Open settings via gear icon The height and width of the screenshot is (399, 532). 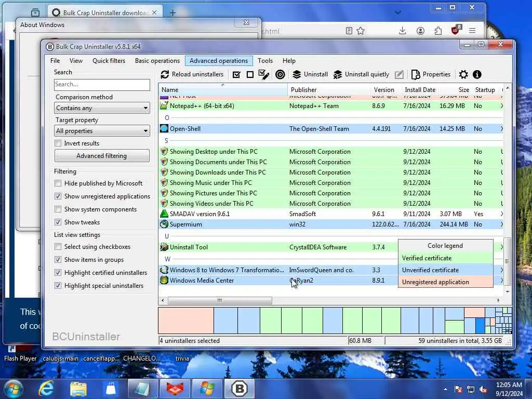(x=463, y=74)
